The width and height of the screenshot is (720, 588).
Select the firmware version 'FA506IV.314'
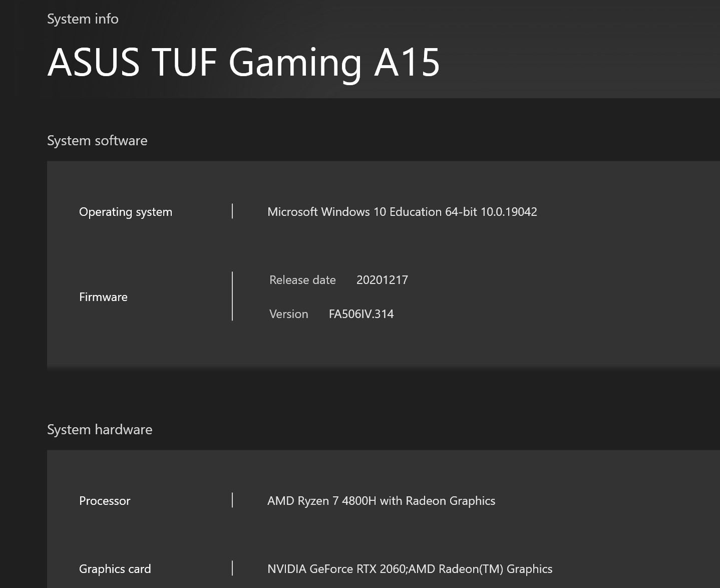point(362,314)
